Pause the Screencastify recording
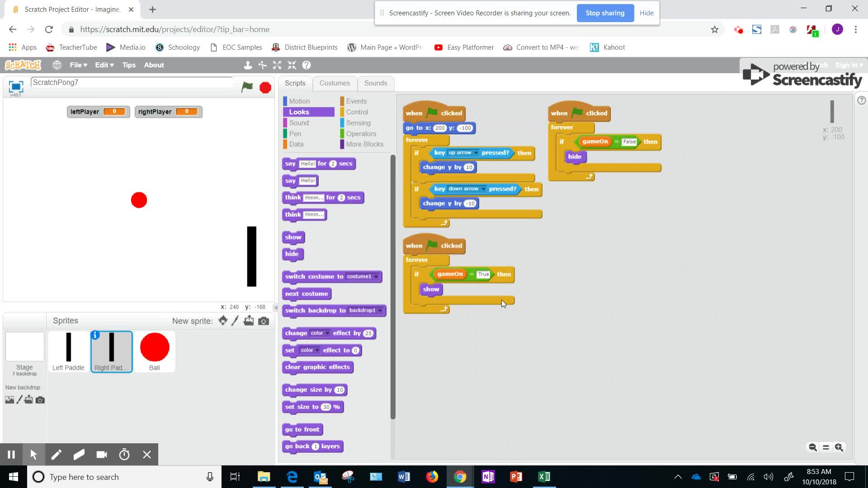 tap(11, 454)
